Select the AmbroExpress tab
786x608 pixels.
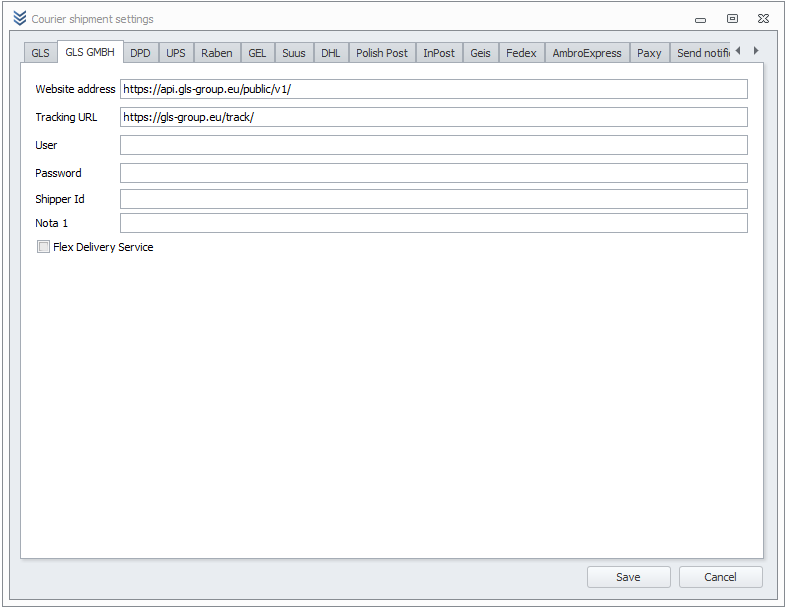[587, 53]
